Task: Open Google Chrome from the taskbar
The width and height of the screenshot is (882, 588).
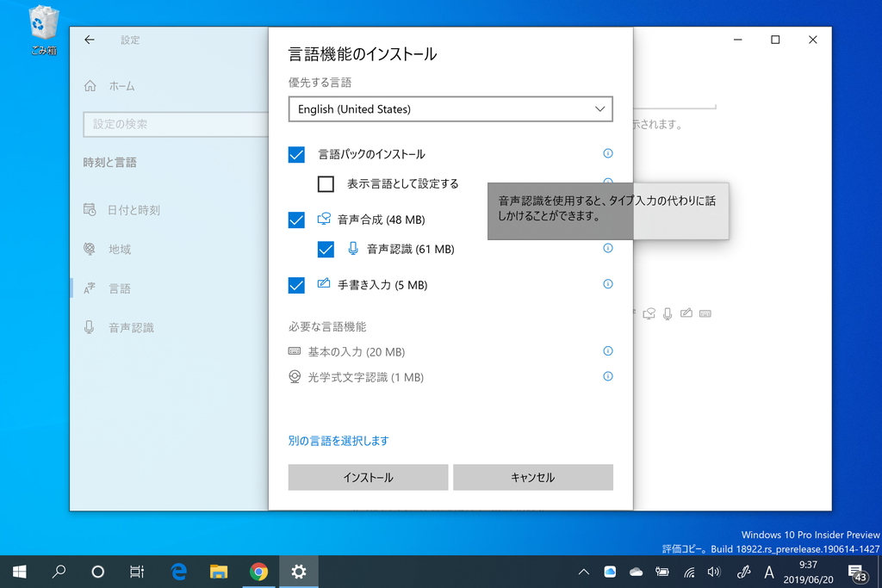Action: [258, 571]
